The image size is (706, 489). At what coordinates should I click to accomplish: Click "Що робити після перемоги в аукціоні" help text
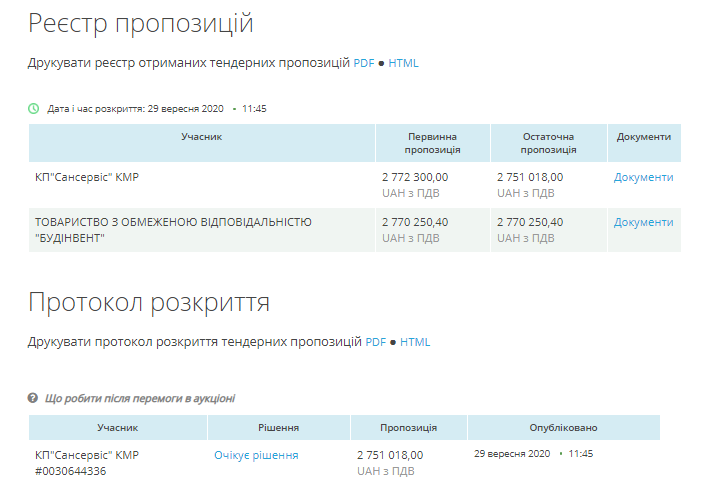click(x=140, y=398)
